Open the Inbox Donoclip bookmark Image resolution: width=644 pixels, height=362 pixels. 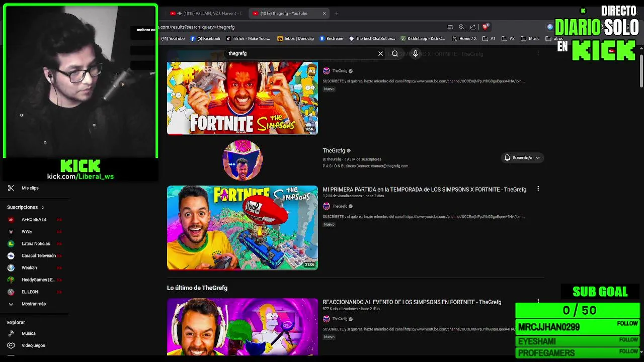coord(295,39)
